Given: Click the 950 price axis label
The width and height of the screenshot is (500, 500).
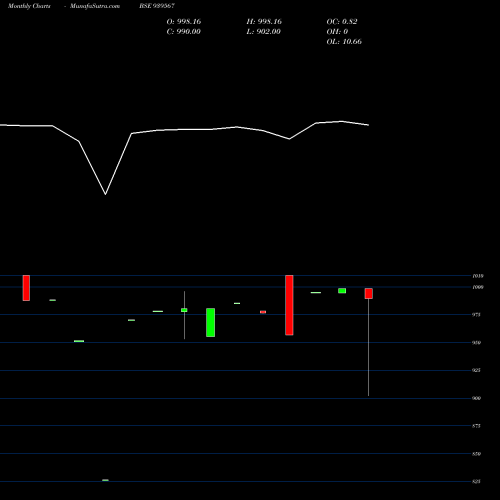Looking at the screenshot, I should [x=476, y=343].
